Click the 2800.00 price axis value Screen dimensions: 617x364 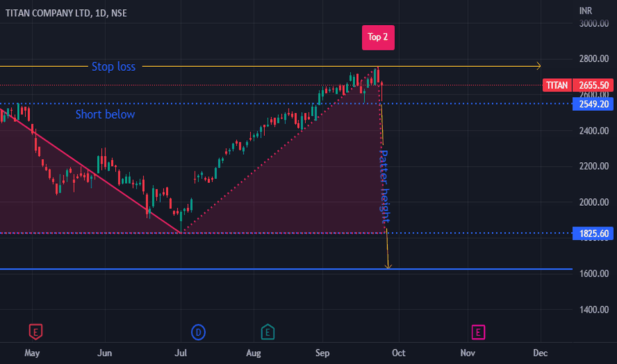click(x=594, y=59)
